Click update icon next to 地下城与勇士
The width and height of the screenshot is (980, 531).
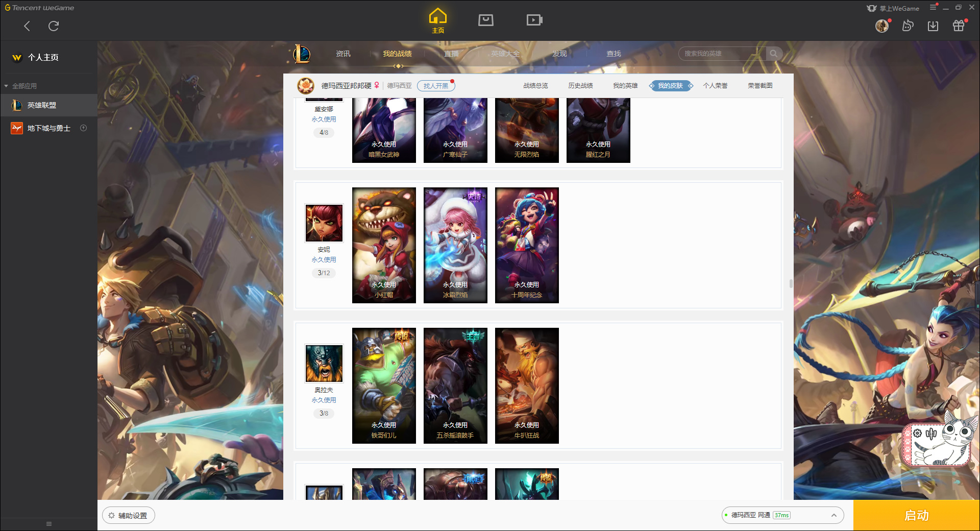tap(84, 128)
